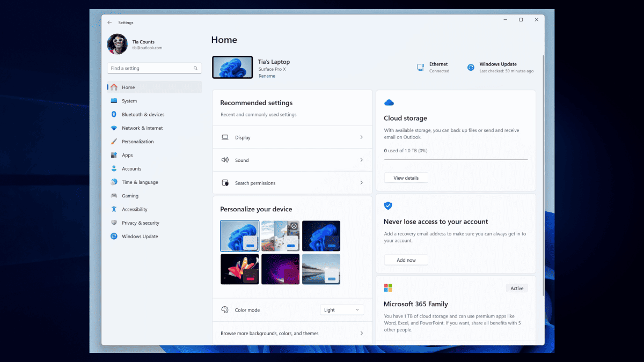Click the Microsoft 365 four-color logo

388,288
